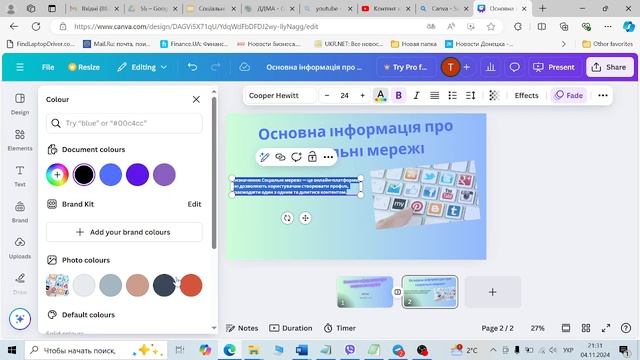Open the Cooper Hewitt font dropdown
This screenshot has height=360, width=640.
pos(280,95)
